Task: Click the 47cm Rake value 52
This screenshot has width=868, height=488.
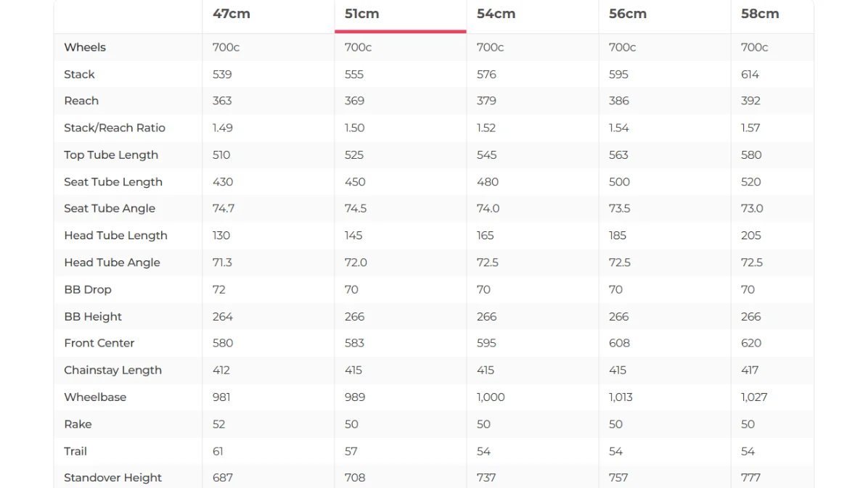Action: pyautogui.click(x=218, y=424)
